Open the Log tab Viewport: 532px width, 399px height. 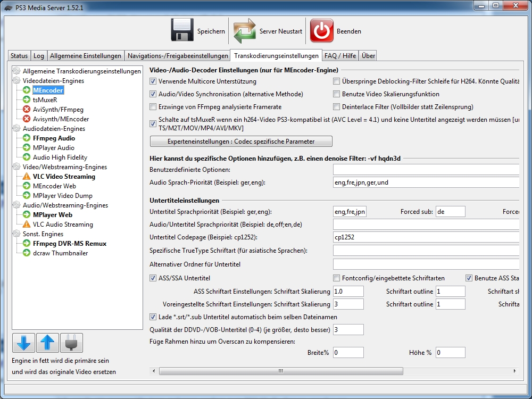coord(39,56)
